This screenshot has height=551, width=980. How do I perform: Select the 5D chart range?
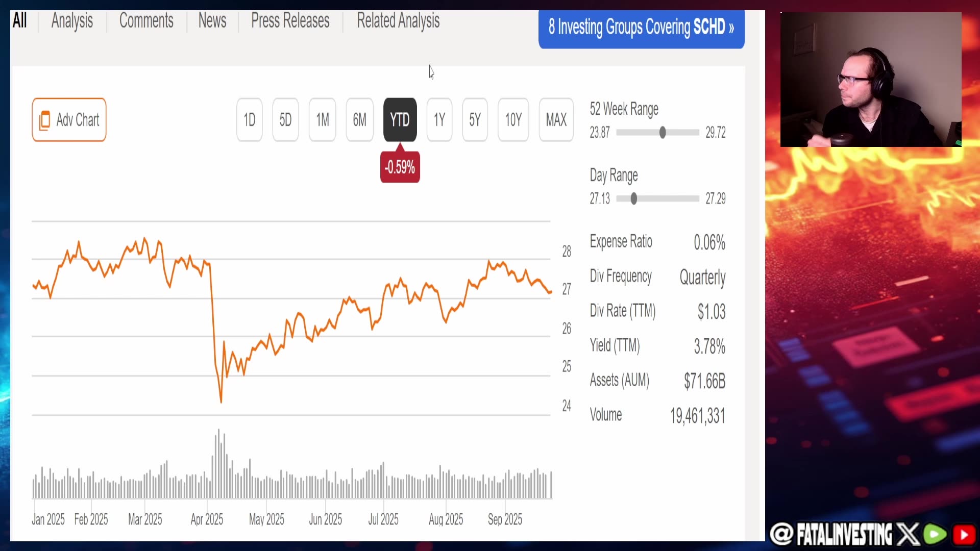(285, 120)
